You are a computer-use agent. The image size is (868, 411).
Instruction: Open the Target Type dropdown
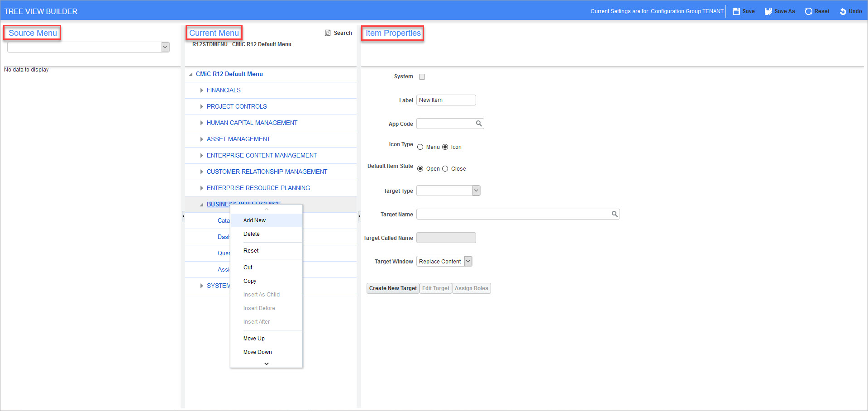(476, 190)
